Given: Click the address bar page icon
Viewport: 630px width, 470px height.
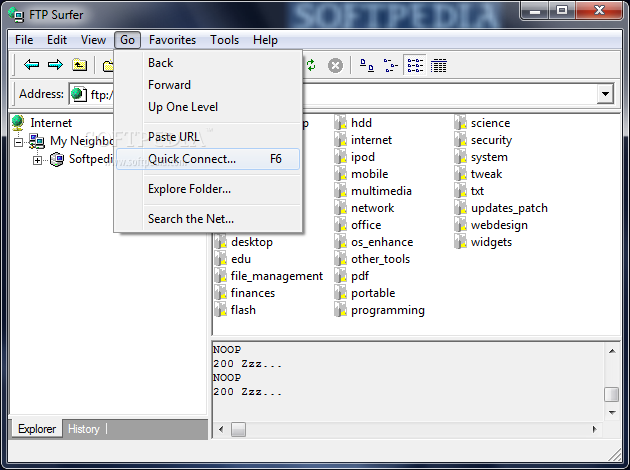Looking at the screenshot, I should pos(79,94).
